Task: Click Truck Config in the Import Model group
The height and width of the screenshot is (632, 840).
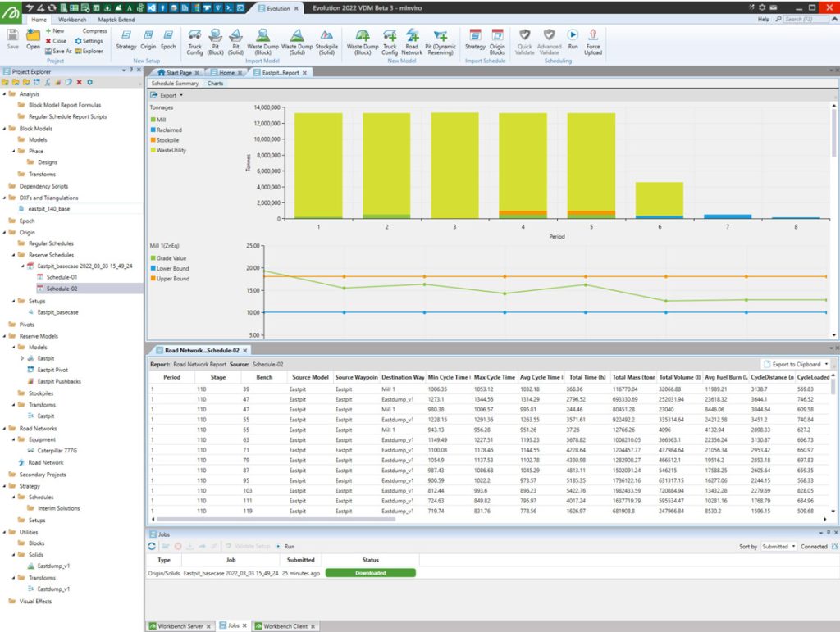Action: 194,42
